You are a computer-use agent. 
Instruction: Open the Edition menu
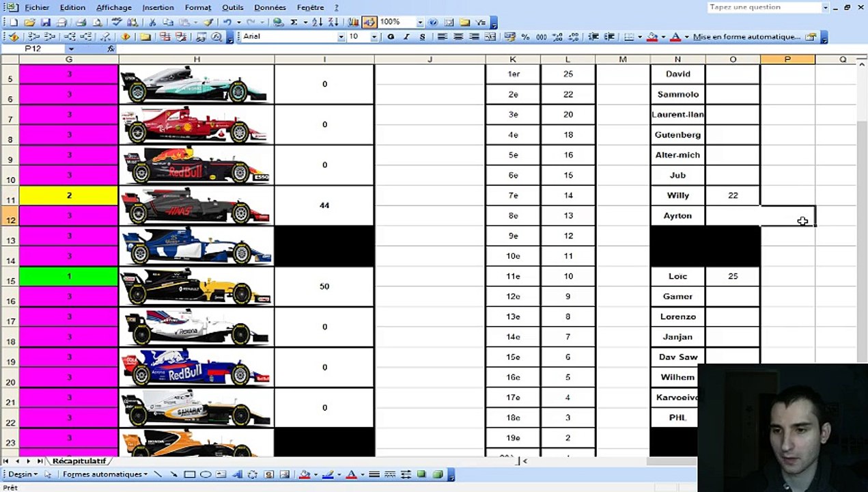click(72, 8)
